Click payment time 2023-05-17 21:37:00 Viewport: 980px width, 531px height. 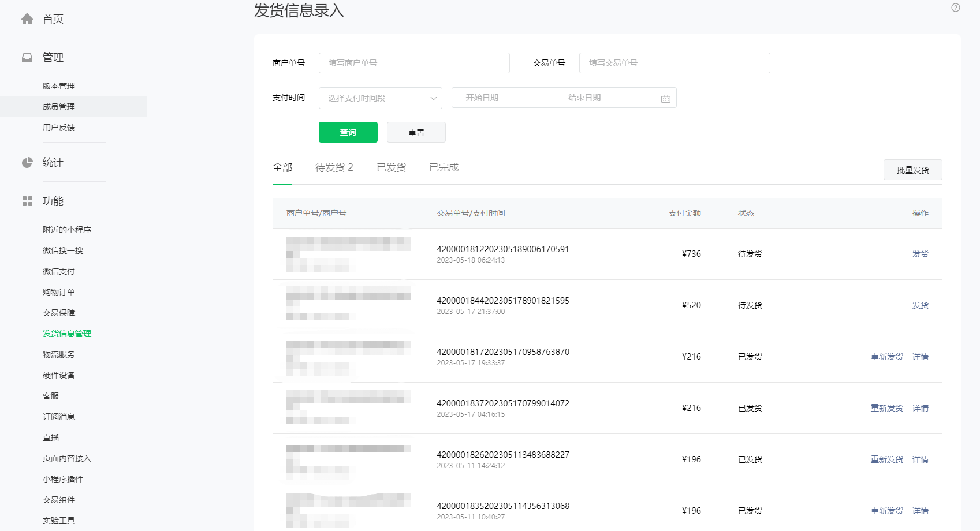(x=471, y=312)
